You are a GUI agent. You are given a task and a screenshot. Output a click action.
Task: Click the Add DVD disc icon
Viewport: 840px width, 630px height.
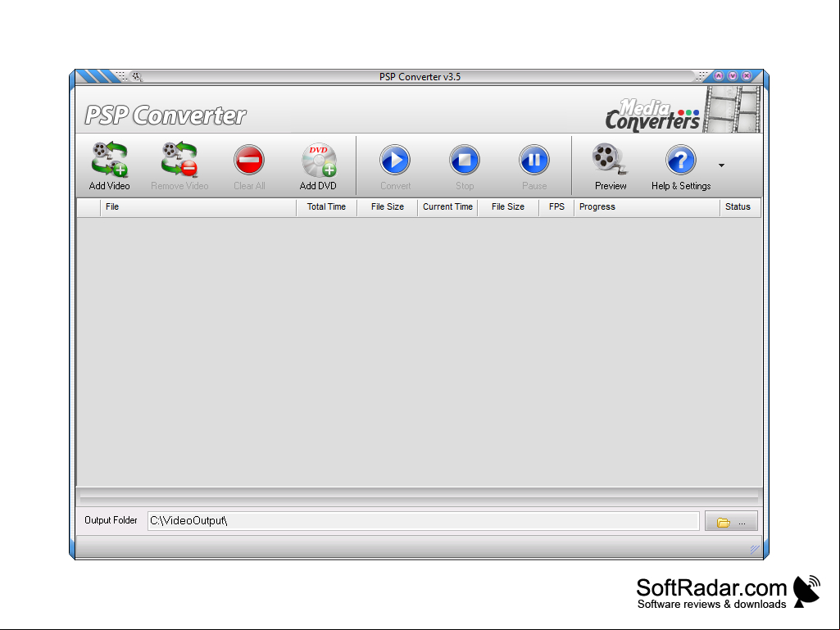319,160
